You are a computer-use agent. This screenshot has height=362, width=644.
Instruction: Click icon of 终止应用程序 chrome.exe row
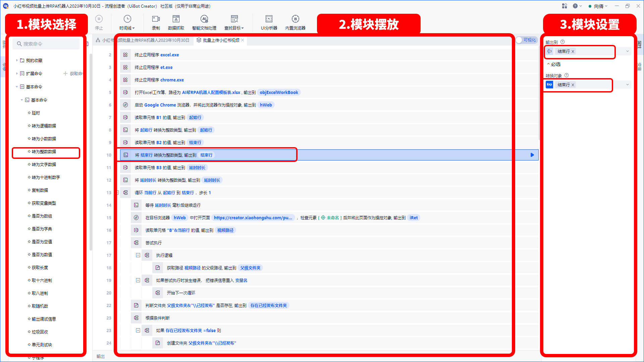(125, 80)
